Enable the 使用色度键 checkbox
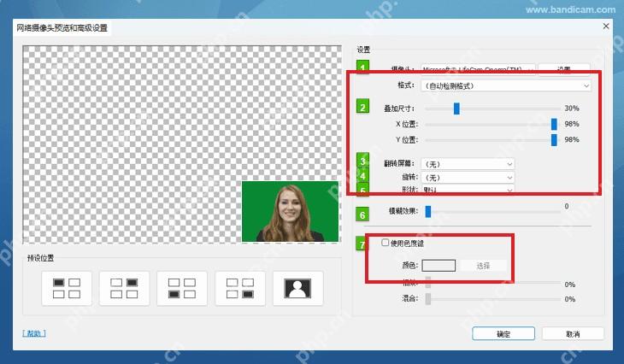 click(385, 243)
